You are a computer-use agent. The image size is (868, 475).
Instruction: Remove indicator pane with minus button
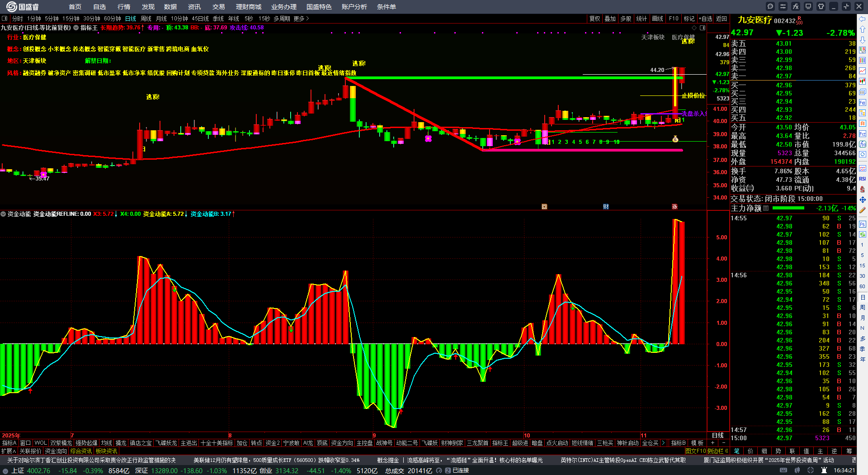point(723,443)
